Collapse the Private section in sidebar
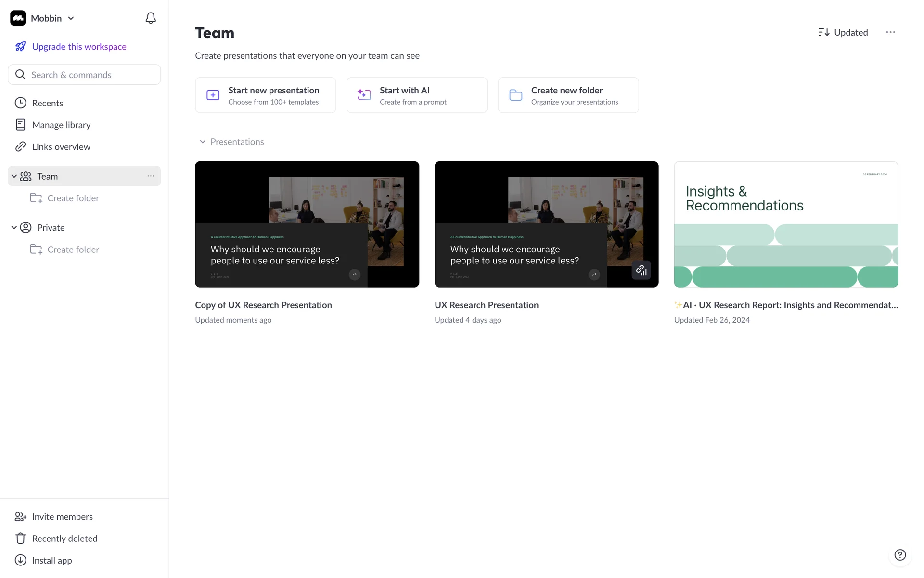The height and width of the screenshot is (578, 924). pyautogui.click(x=14, y=228)
